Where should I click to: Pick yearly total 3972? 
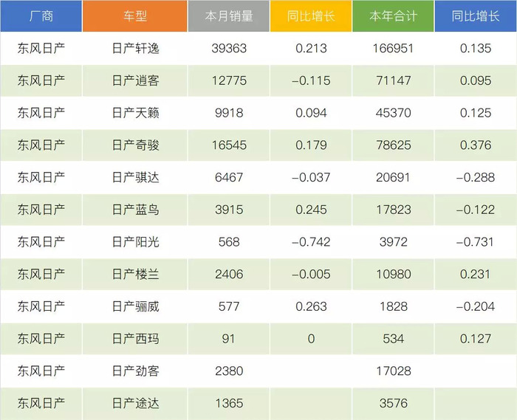394,242
